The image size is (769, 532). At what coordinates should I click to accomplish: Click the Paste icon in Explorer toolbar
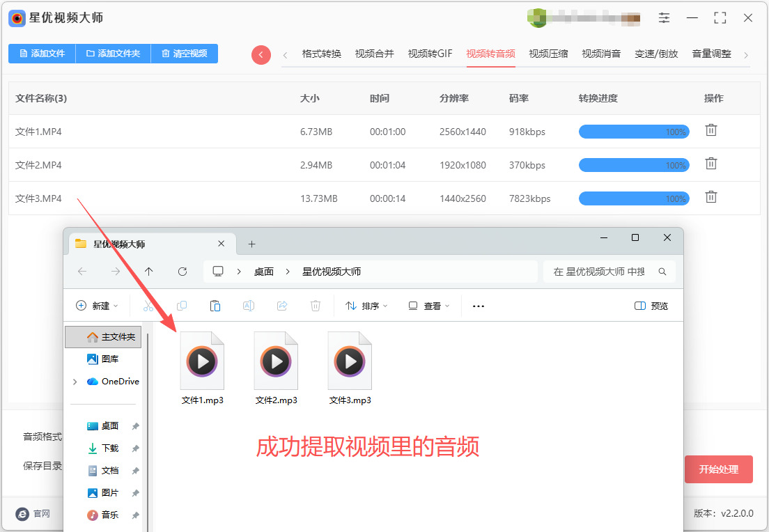point(215,306)
